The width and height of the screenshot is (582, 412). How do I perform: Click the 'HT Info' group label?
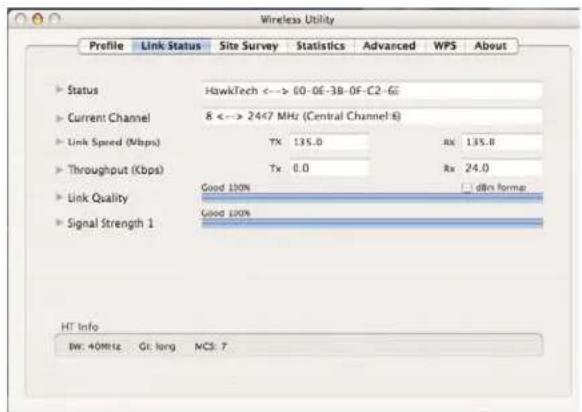[80, 327]
